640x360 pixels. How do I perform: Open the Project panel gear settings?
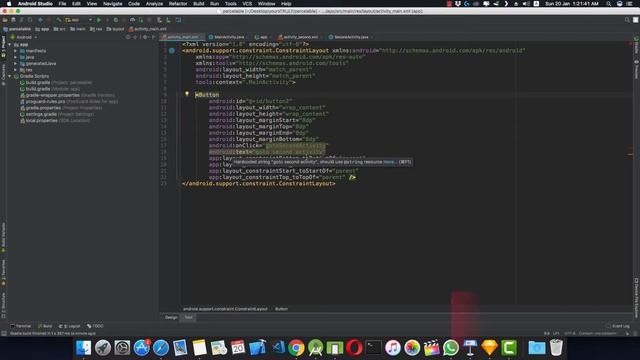pos(145,37)
